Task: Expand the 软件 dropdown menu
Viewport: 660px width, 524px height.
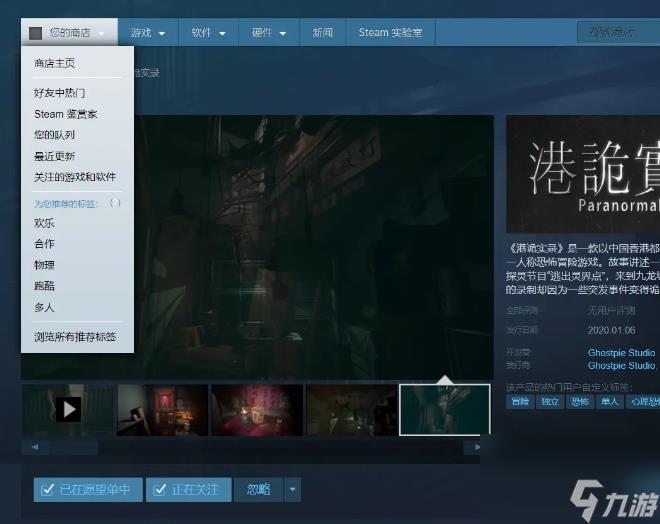Action: (x=209, y=33)
